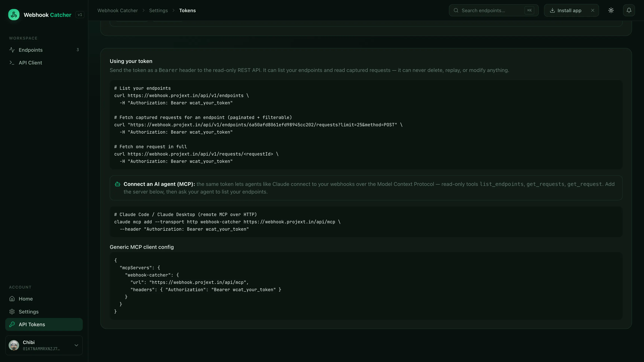Select the API Tokens sidebar item
This screenshot has width=644, height=362.
[x=44, y=325]
